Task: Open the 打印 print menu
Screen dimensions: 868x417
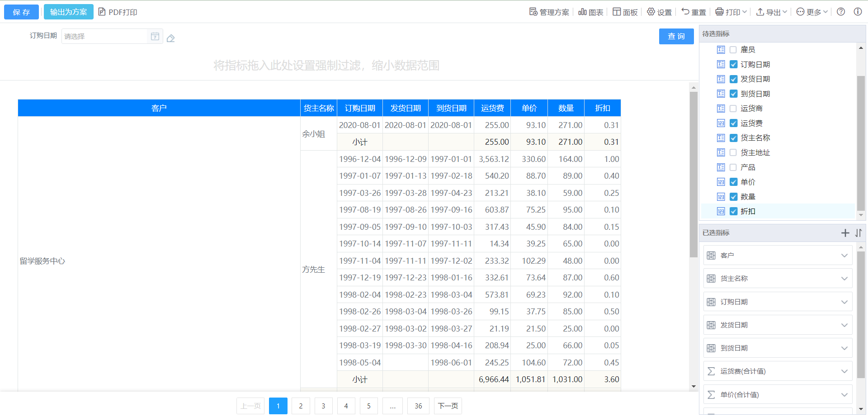Action: (731, 12)
